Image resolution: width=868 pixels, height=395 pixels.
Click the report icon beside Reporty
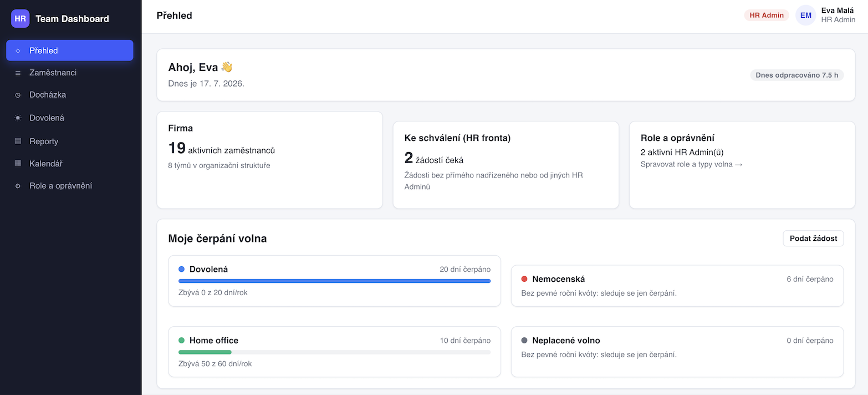tap(18, 141)
